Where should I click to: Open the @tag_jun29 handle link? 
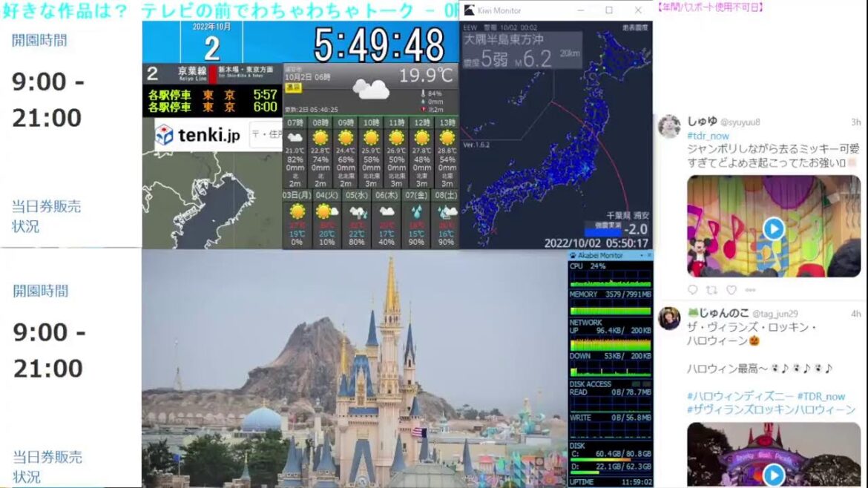click(x=775, y=314)
